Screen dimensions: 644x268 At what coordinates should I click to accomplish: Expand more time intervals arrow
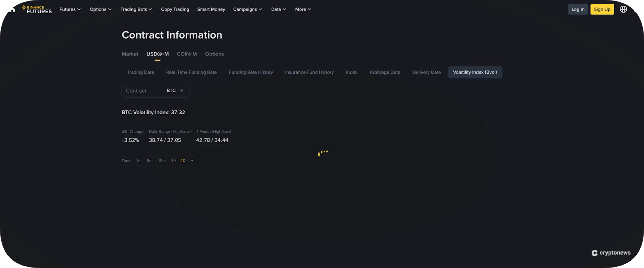click(x=192, y=161)
